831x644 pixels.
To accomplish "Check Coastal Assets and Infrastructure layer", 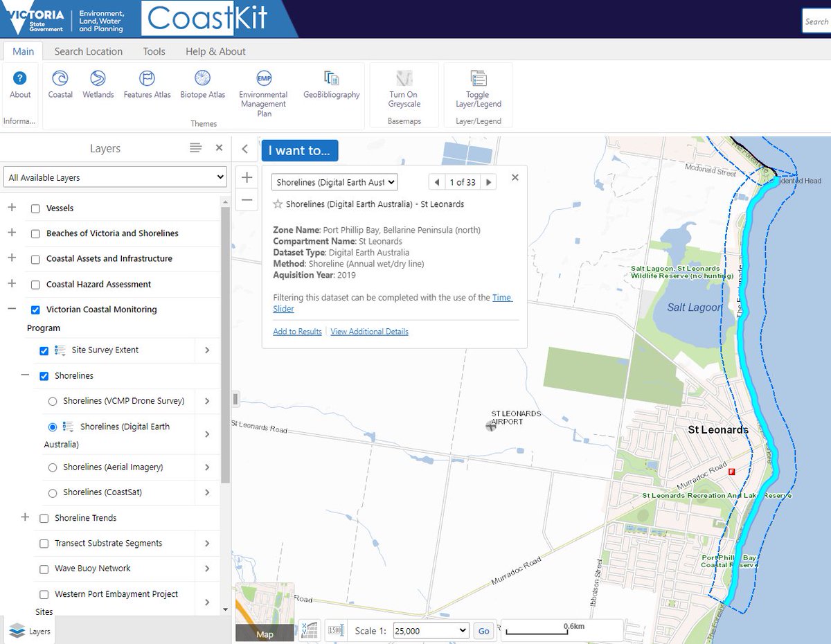I will (35, 259).
